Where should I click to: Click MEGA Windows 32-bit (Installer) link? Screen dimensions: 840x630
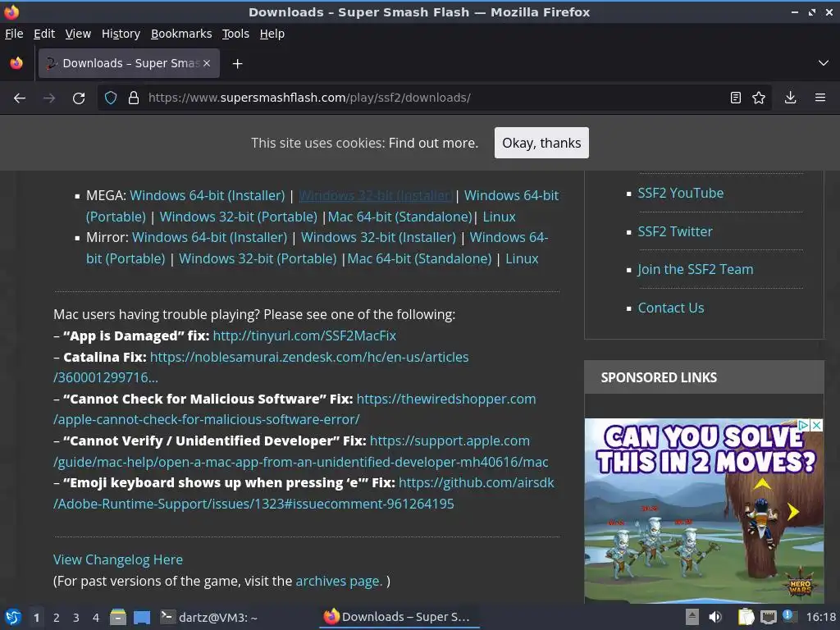375,195
